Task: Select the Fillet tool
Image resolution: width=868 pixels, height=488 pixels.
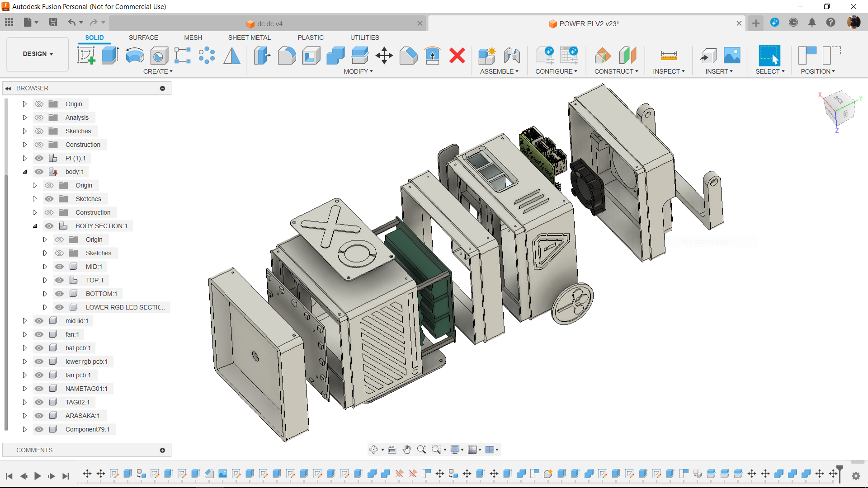Action: (287, 56)
